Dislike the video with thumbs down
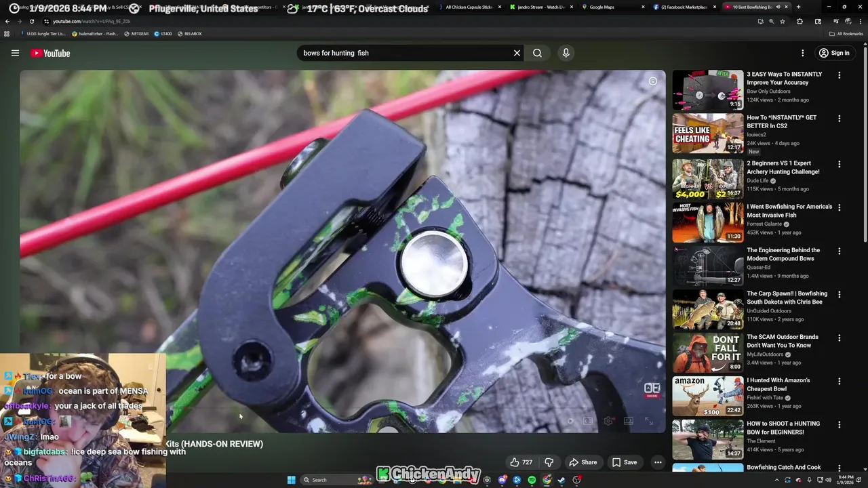The image size is (868, 488). 549,462
